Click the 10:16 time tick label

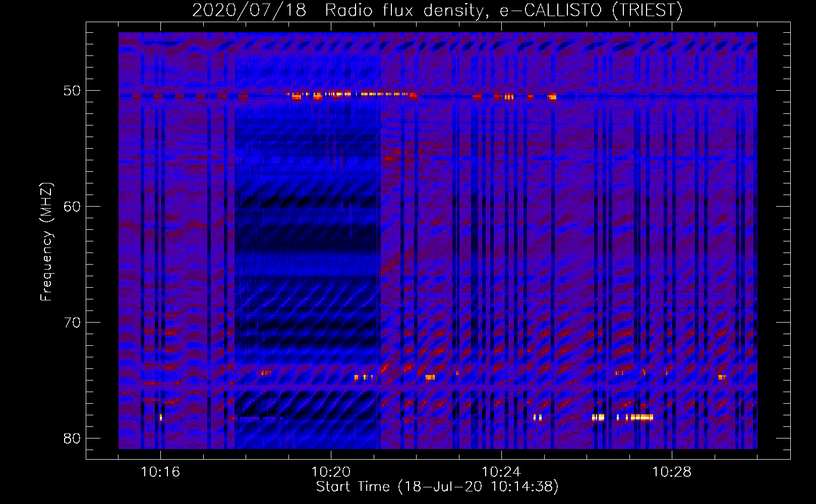point(160,472)
